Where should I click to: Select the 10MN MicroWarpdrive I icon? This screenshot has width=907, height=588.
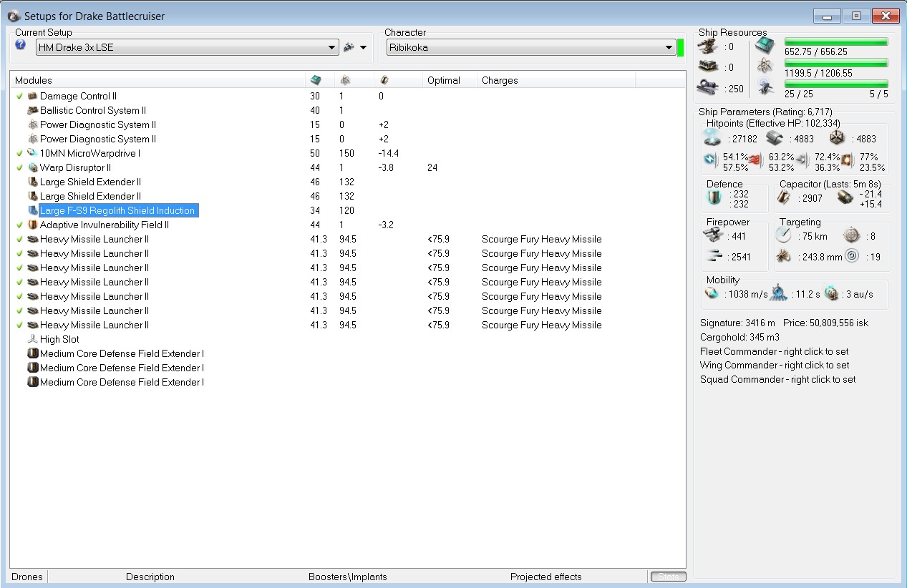(32, 153)
